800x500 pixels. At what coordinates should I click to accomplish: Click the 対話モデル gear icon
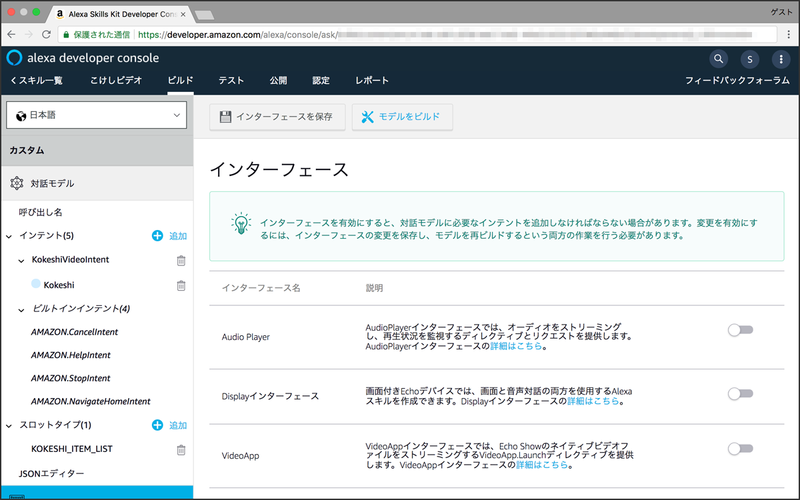click(17, 183)
